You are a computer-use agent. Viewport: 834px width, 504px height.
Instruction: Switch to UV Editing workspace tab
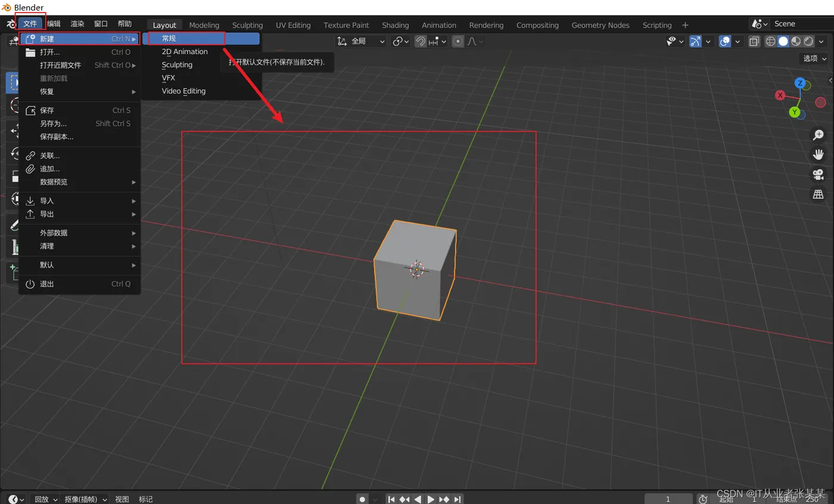[293, 25]
